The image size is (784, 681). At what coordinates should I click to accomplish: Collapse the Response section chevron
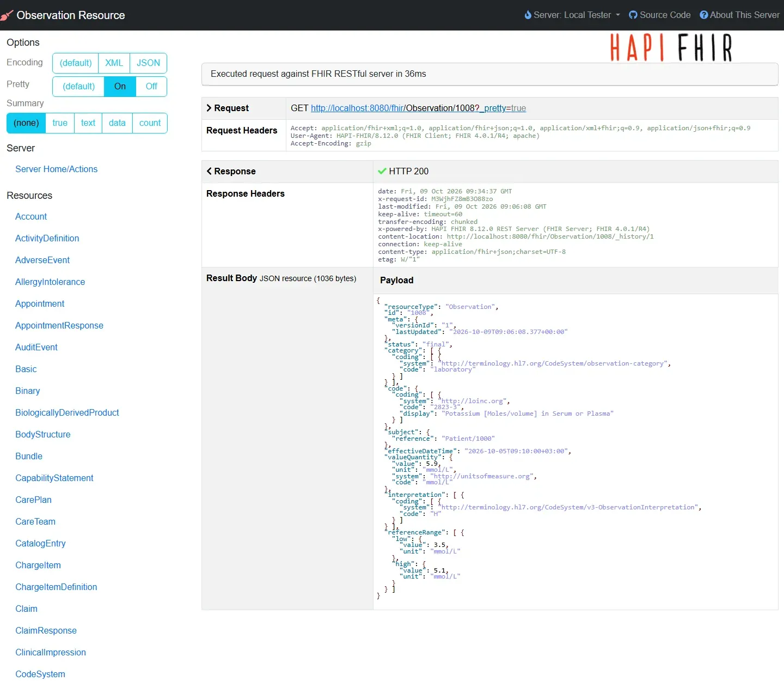(209, 171)
